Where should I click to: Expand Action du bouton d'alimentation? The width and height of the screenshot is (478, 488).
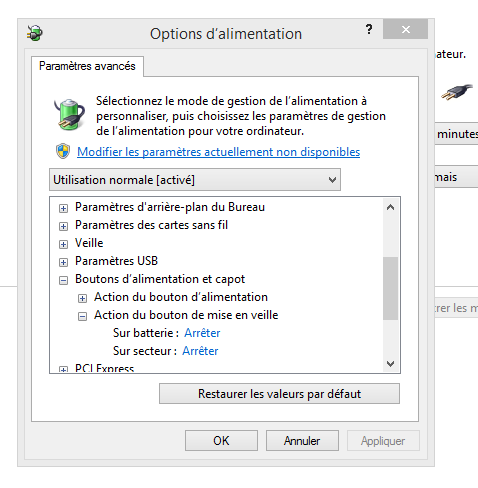pos(82,298)
